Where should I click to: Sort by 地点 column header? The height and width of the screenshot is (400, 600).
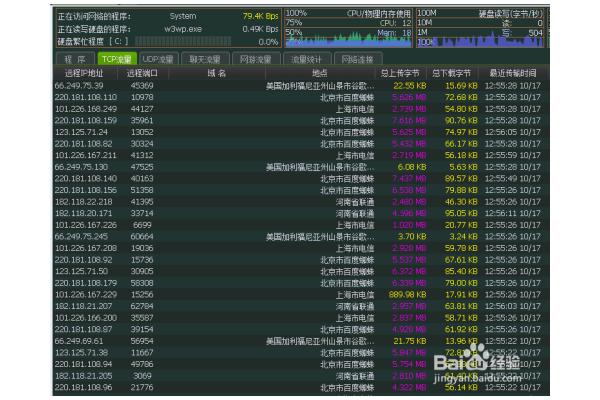[318, 74]
